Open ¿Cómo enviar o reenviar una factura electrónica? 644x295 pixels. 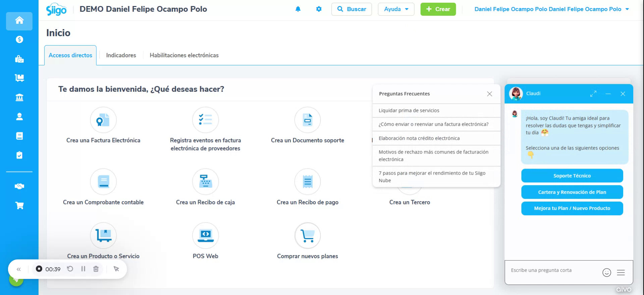pyautogui.click(x=436, y=124)
